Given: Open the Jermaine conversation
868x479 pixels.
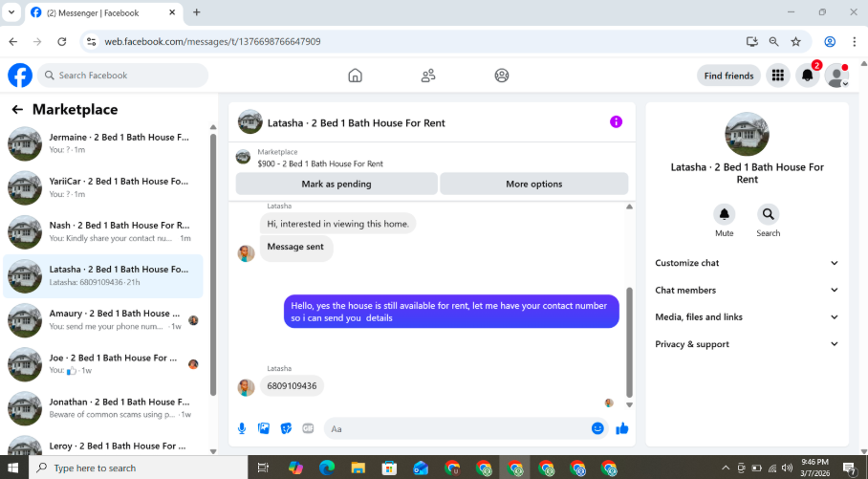Looking at the screenshot, I should click(103, 143).
